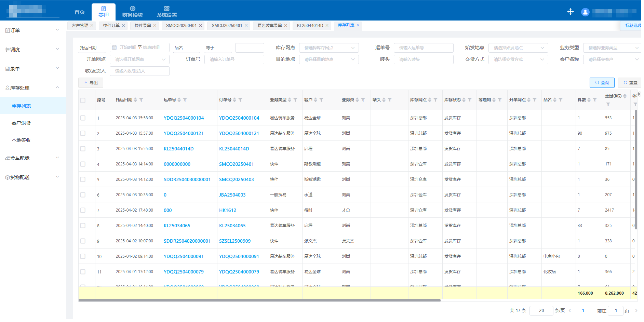Open the 库存网点 dropdown
Image resolution: width=644 pixels, height=322 pixels.
point(328,48)
